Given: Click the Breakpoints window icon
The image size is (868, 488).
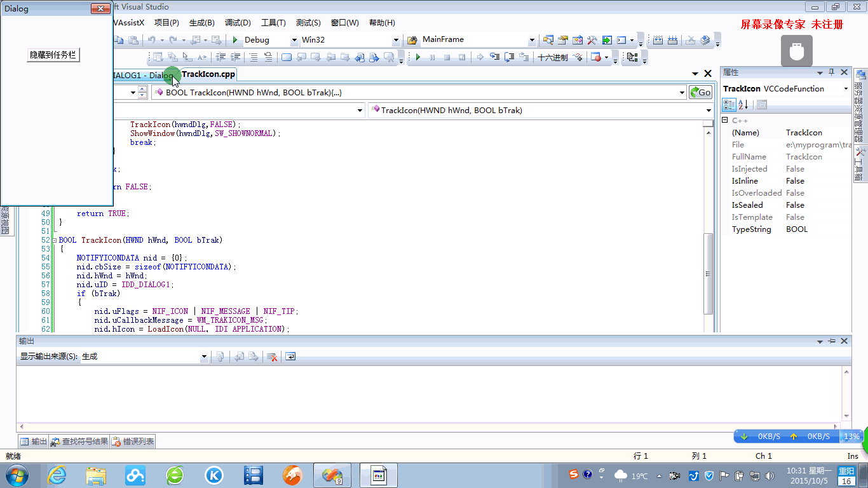Looking at the screenshot, I should [x=596, y=57].
